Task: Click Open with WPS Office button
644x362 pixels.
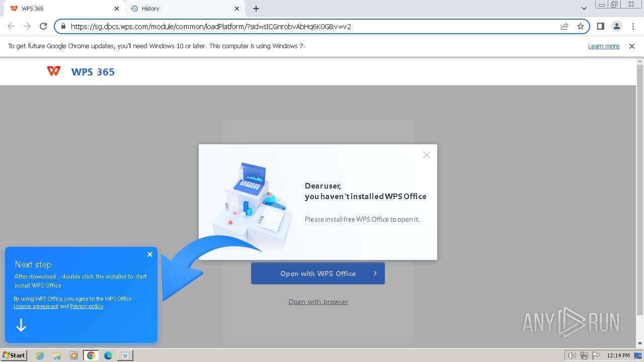Action: click(318, 274)
